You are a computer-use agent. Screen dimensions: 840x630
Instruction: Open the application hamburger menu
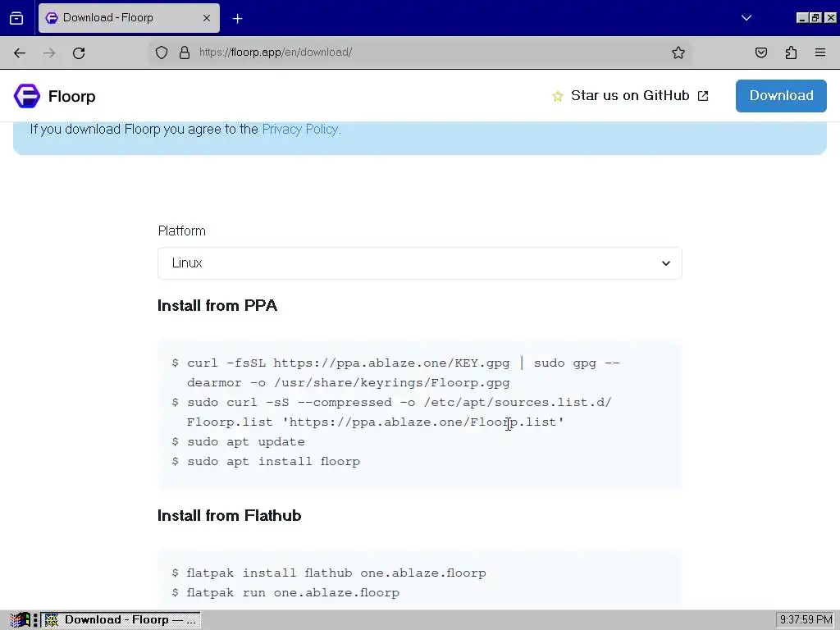[820, 52]
